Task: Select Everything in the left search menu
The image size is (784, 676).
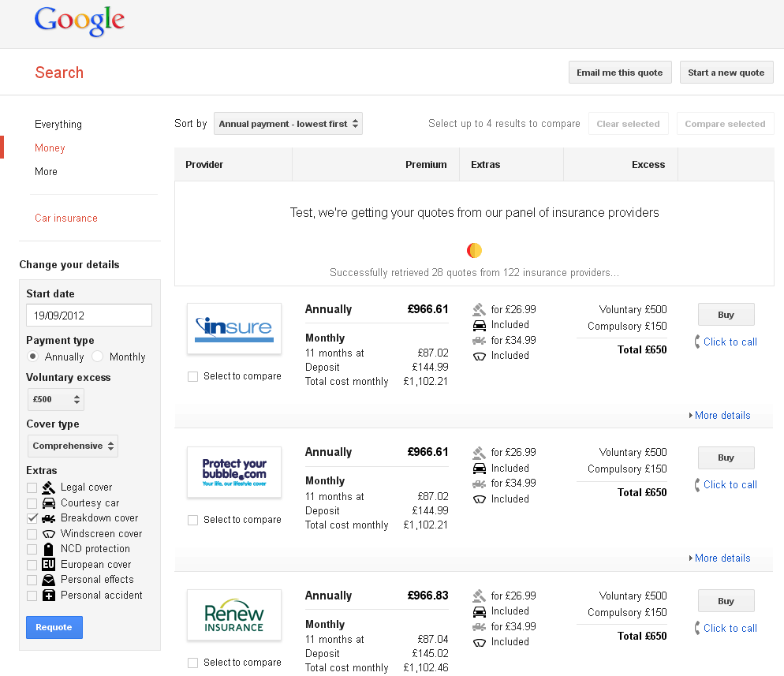Action: click(58, 124)
